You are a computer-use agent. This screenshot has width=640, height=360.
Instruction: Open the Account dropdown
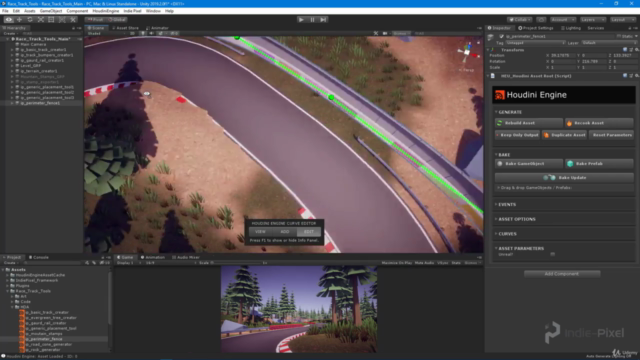562,20
